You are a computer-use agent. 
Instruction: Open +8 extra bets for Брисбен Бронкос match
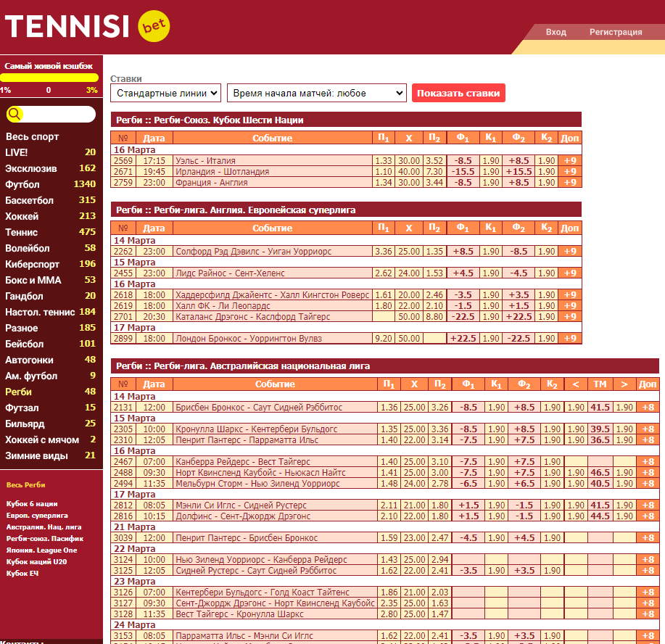pos(648,408)
